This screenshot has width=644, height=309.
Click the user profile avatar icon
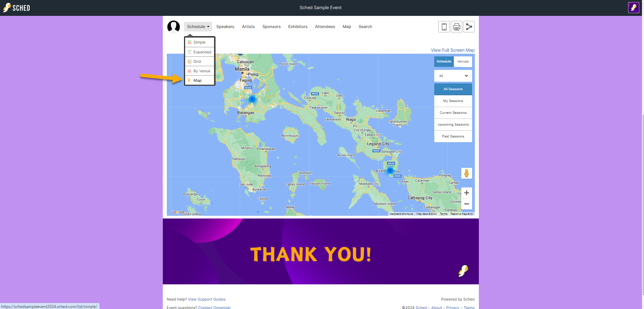click(x=174, y=27)
